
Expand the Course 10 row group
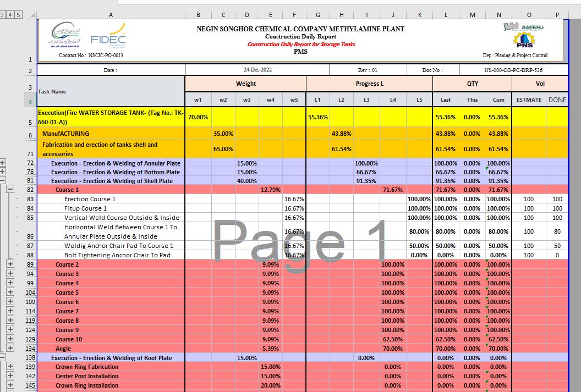click(x=10, y=339)
